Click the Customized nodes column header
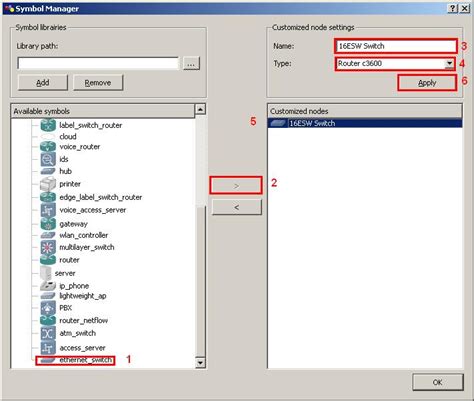The height and width of the screenshot is (401, 474). (365, 111)
